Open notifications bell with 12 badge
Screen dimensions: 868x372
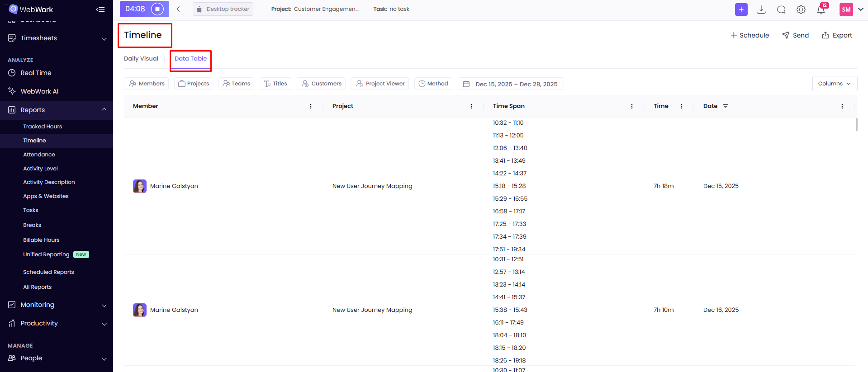coord(821,9)
